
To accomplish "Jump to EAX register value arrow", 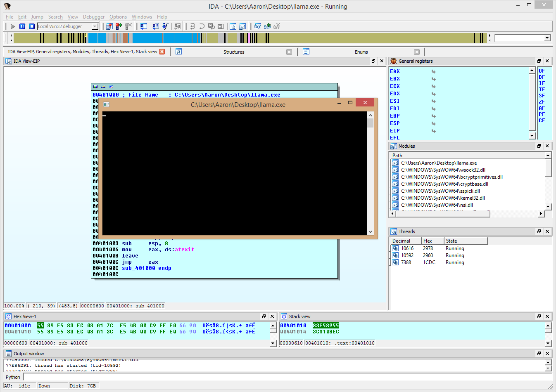I will (434, 71).
